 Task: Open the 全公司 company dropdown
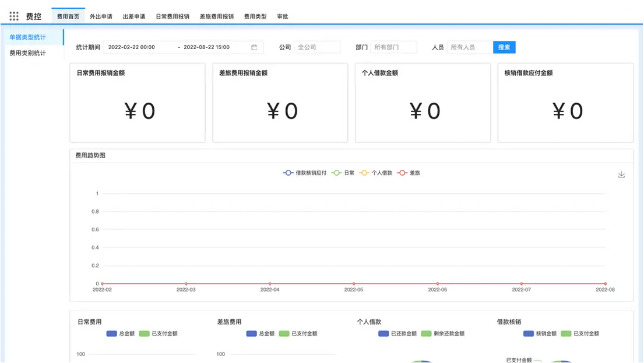(x=317, y=47)
